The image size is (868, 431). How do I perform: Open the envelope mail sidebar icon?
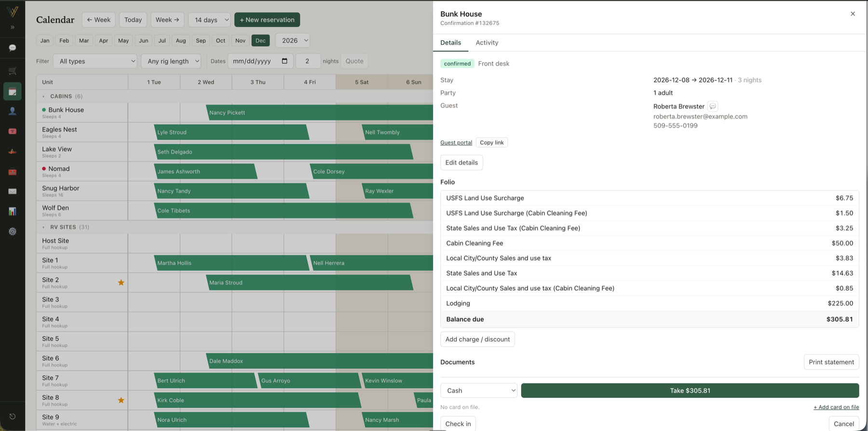coord(13,191)
